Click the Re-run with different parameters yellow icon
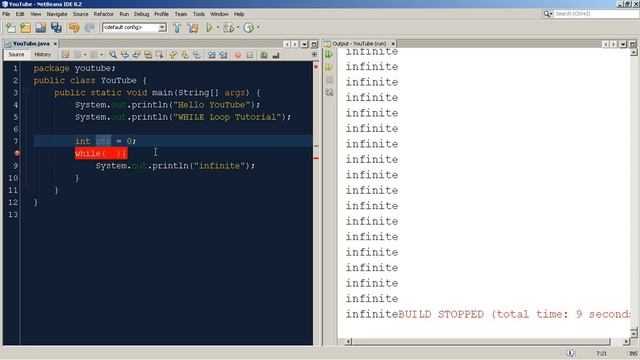The height and width of the screenshot is (360, 640). click(x=329, y=67)
